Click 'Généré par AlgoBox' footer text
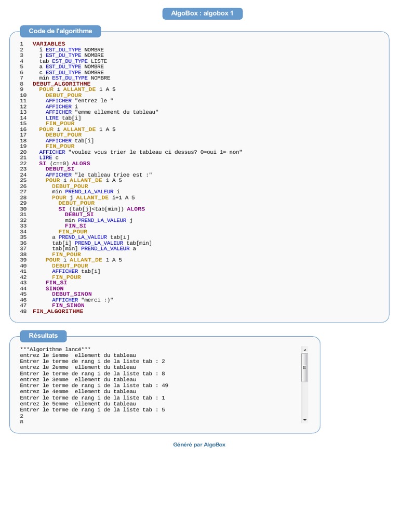Screen dimensions: 399x532 click(199, 445)
